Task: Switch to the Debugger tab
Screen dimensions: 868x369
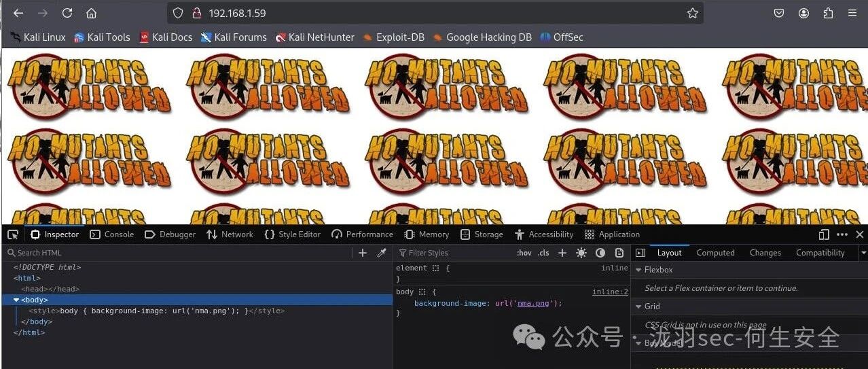Action: pyautogui.click(x=170, y=234)
